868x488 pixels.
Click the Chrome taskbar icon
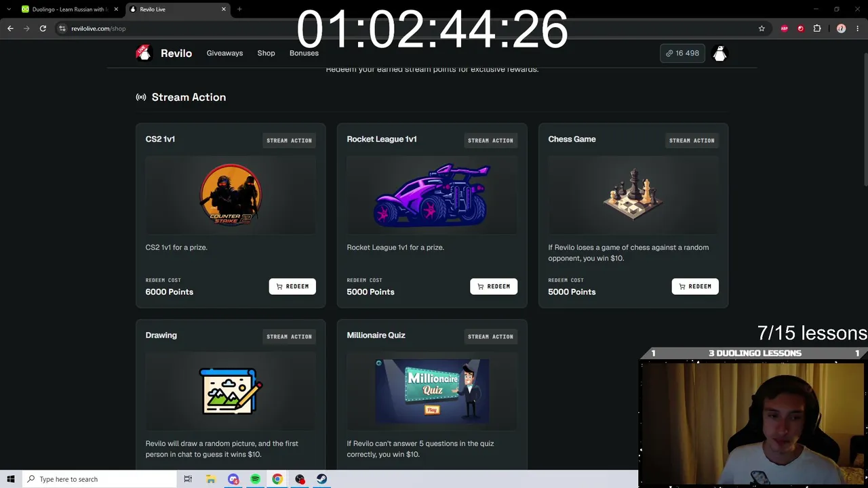[x=277, y=479]
